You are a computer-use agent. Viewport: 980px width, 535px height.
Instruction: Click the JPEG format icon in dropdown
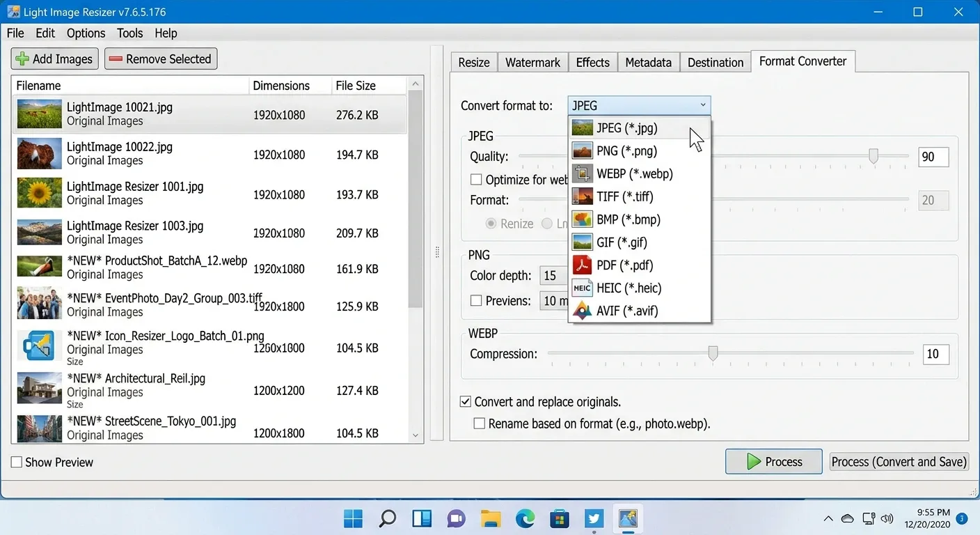(582, 128)
